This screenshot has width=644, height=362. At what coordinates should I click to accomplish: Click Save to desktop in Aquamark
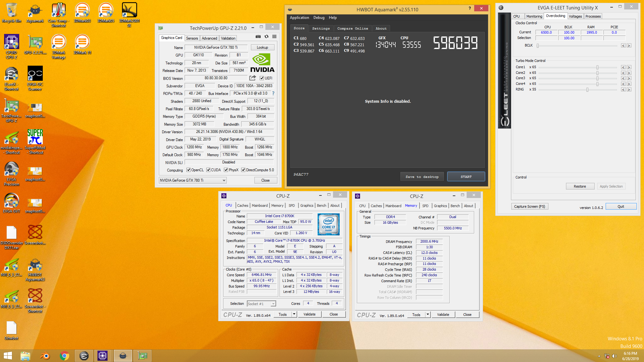[x=422, y=177]
